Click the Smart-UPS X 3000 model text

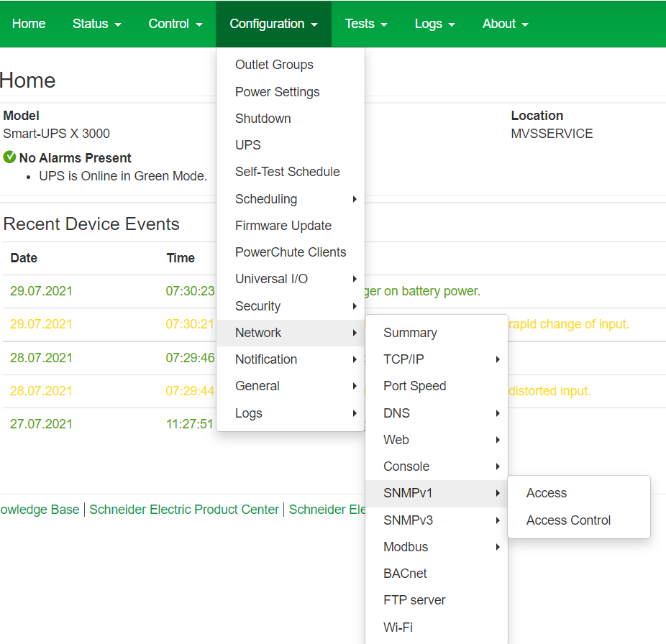(57, 134)
